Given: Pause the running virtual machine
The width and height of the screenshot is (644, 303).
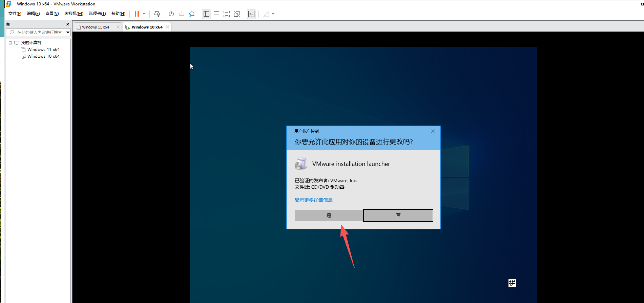Looking at the screenshot, I should [x=137, y=14].
